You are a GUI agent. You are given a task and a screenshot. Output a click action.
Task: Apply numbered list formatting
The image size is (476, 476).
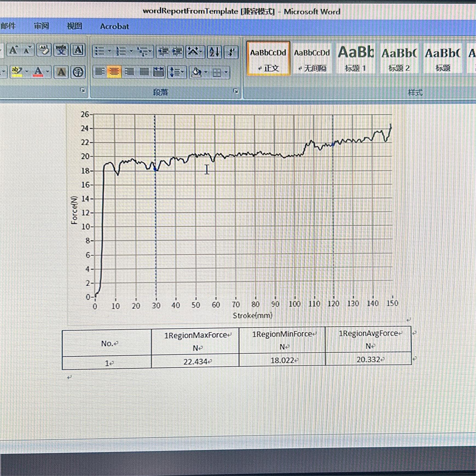click(121, 51)
